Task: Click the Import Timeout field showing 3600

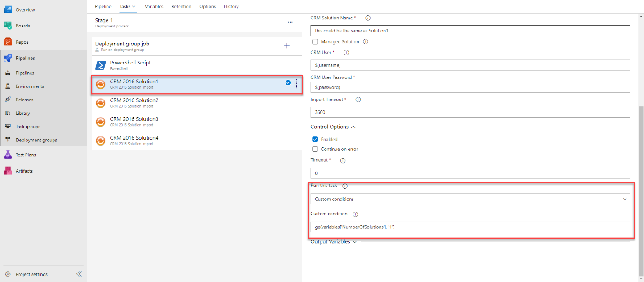Action: pyautogui.click(x=470, y=112)
